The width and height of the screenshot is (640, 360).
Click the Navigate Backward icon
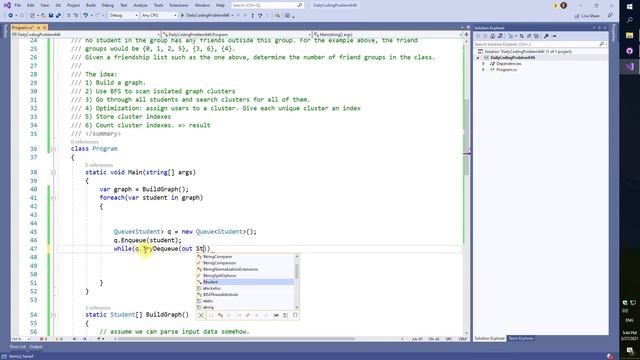pyautogui.click(x=10, y=16)
